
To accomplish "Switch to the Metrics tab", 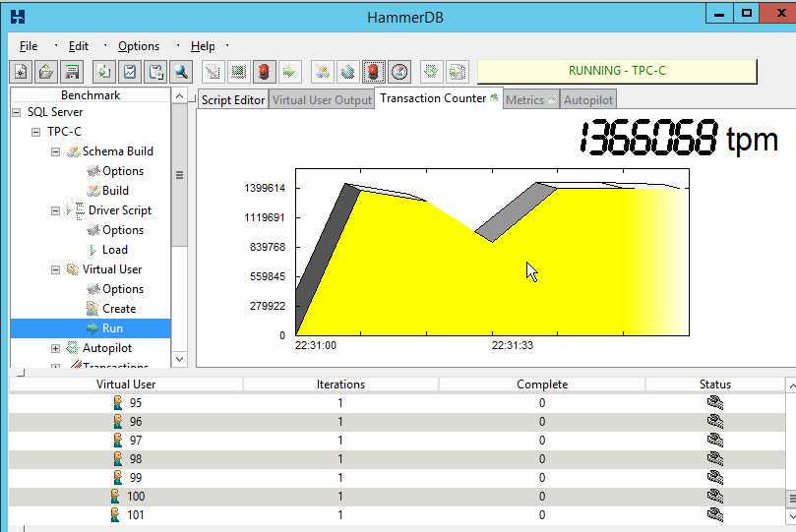I will coord(530,100).
